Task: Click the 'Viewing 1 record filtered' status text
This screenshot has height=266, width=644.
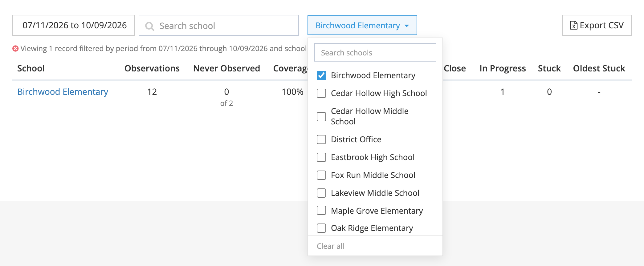Action: click(x=163, y=49)
